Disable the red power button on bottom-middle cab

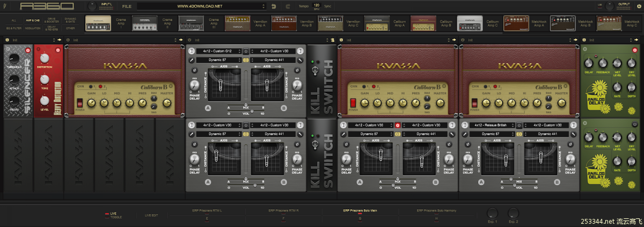click(x=398, y=125)
